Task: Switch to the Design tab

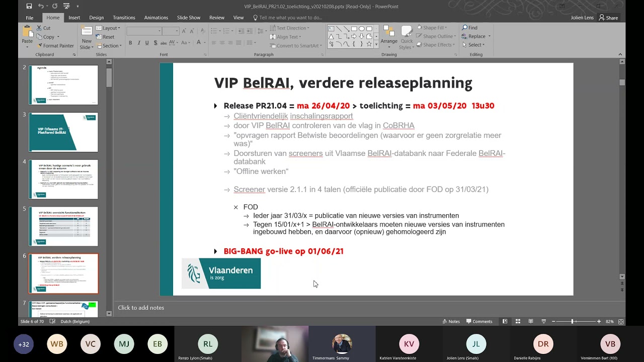Action: pyautogui.click(x=97, y=18)
